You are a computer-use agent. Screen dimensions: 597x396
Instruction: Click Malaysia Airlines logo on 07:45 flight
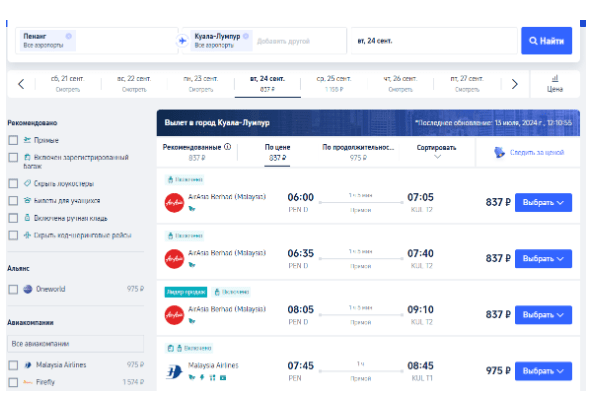click(174, 371)
